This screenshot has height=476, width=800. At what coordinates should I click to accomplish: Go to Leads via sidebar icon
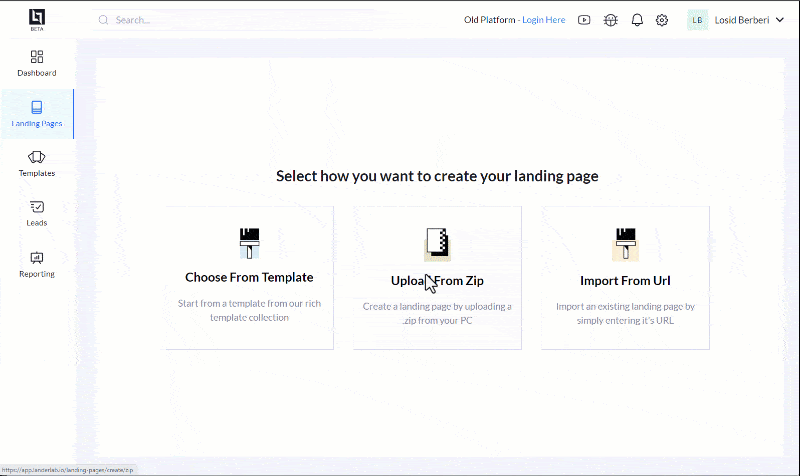(37, 207)
